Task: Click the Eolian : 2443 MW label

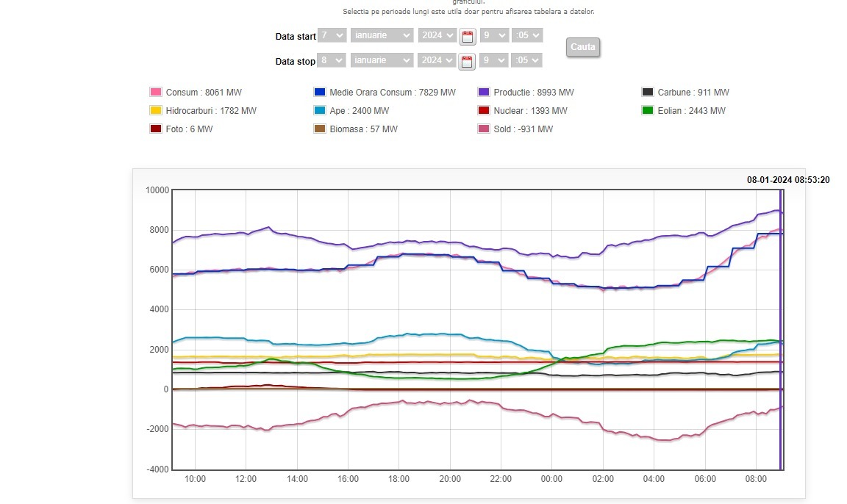Action: 691,111
